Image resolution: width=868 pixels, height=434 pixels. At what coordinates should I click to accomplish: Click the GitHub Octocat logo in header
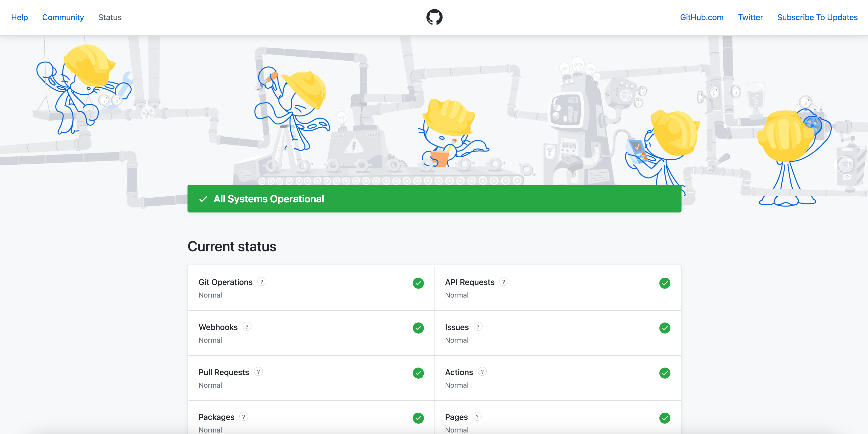[434, 17]
